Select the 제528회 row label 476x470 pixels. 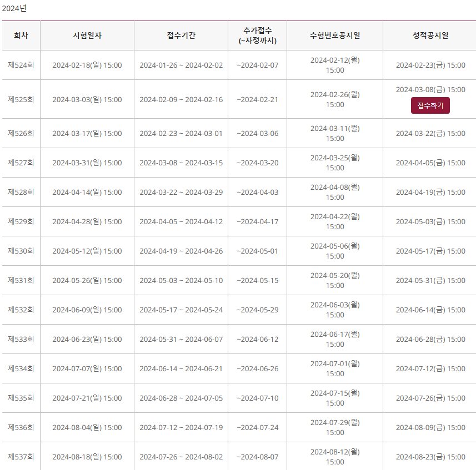click(x=21, y=192)
